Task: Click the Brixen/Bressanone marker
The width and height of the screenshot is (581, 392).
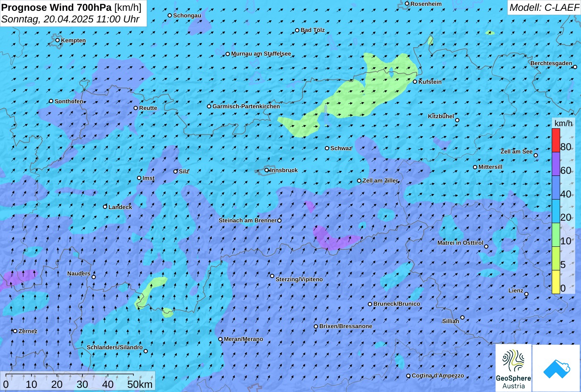Action: (x=315, y=326)
